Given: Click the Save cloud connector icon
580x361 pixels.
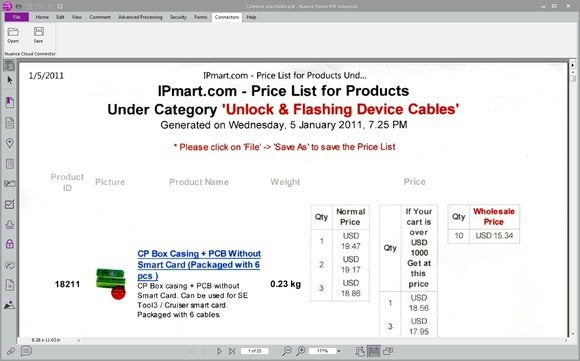Looking at the screenshot, I should (x=38, y=35).
